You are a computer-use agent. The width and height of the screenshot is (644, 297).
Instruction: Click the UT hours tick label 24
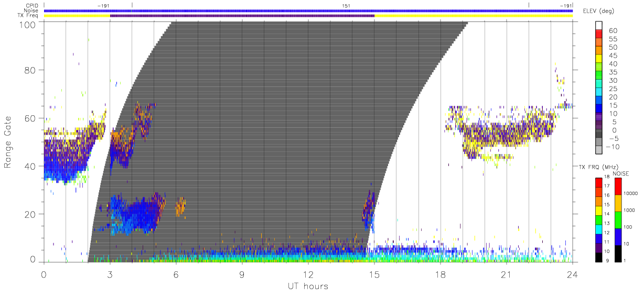573,274
